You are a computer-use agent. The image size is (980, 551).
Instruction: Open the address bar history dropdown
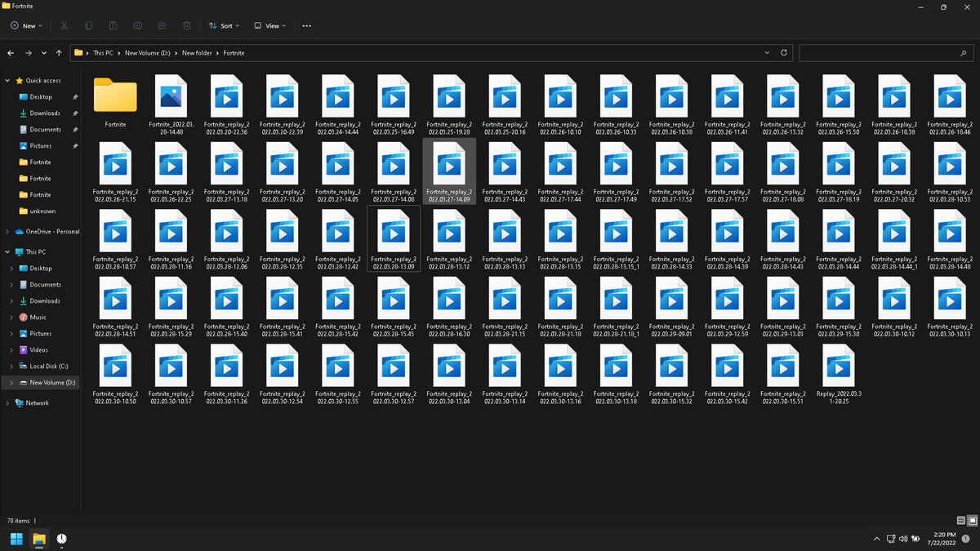[x=767, y=52]
